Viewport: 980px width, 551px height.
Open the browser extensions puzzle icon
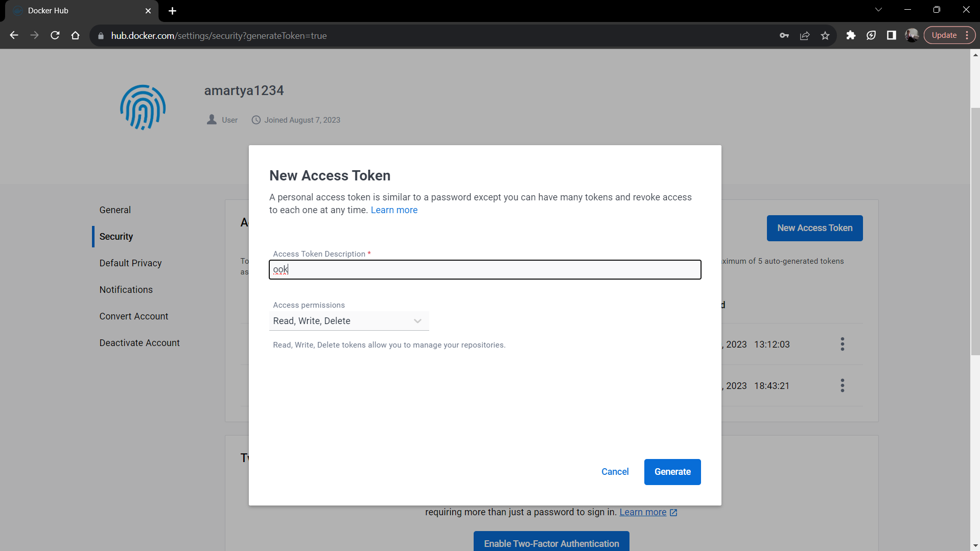pyautogui.click(x=851, y=35)
